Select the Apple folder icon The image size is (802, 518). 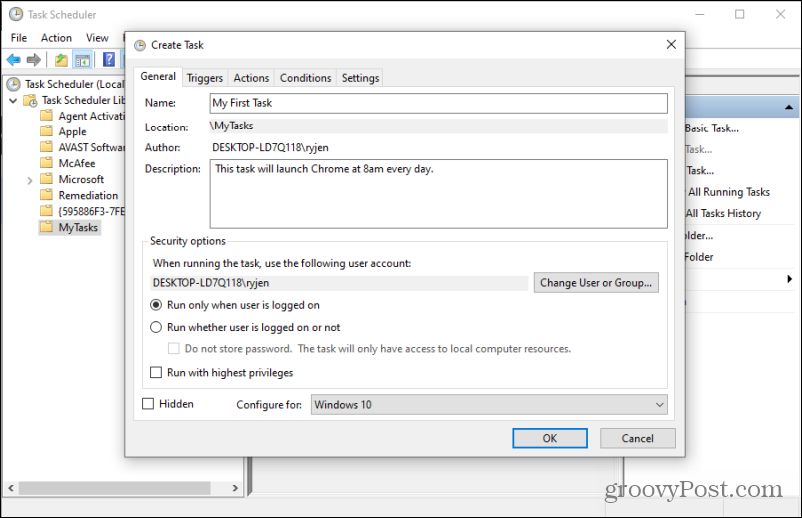46,131
